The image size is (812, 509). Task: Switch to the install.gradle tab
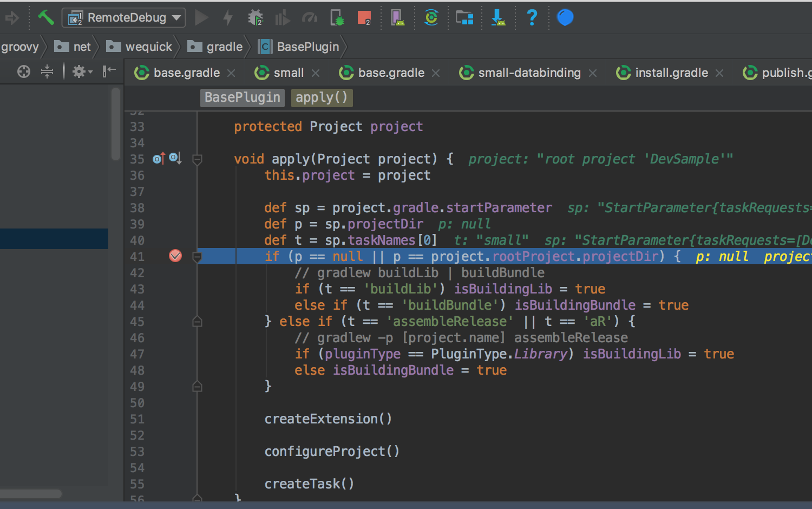point(662,73)
